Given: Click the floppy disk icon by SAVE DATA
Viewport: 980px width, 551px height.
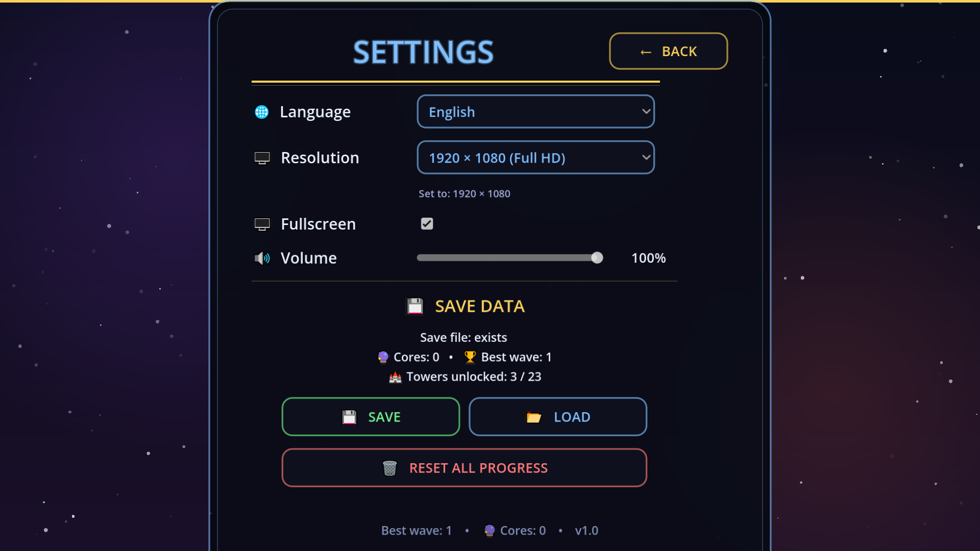Looking at the screenshot, I should click(x=415, y=306).
